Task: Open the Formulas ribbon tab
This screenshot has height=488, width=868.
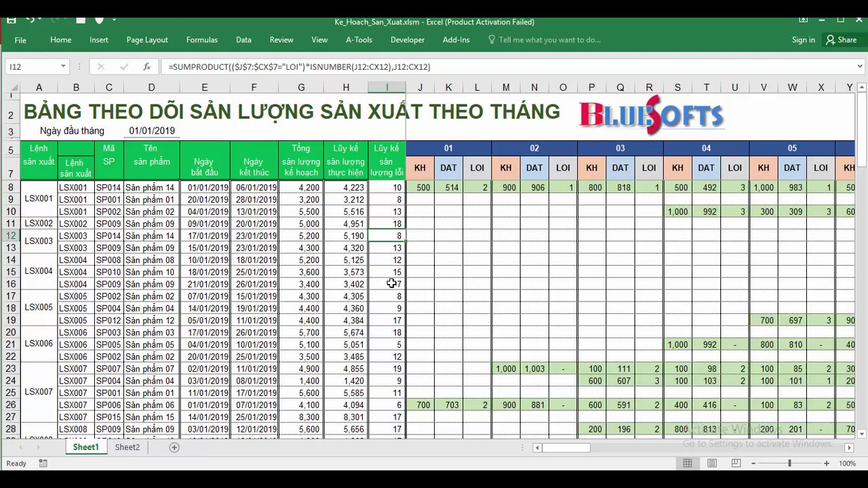Action: point(202,40)
